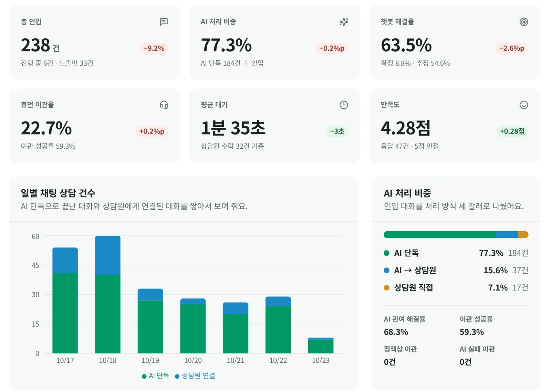The image size is (551, 392).
Task: Click the target icon on 챗봇 해결률 card
Action: point(523,22)
